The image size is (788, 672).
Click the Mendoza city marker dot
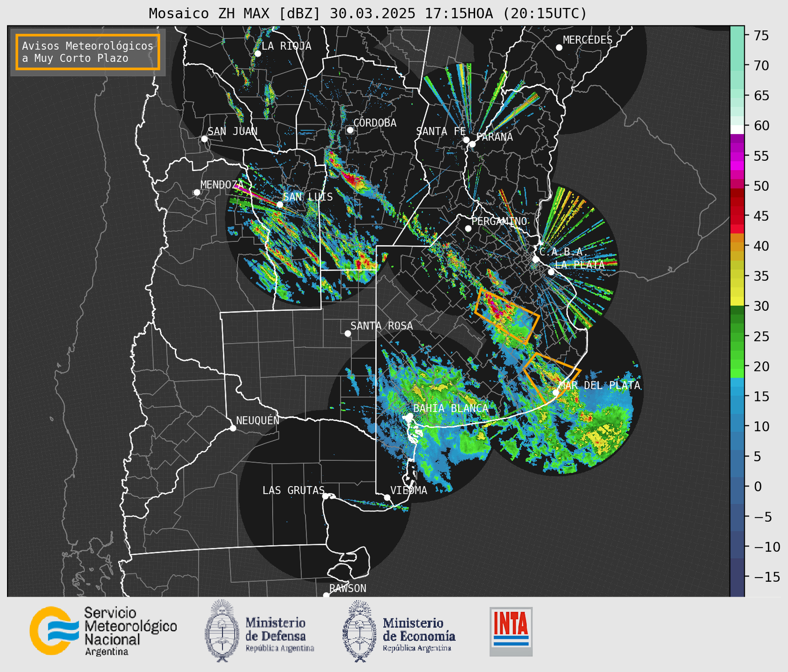(x=197, y=193)
